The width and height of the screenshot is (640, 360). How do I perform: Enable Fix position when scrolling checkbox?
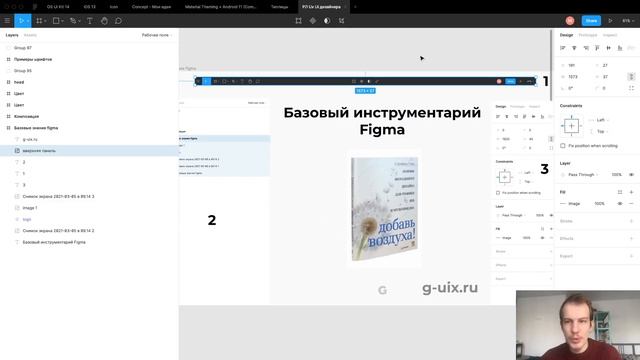tap(563, 146)
